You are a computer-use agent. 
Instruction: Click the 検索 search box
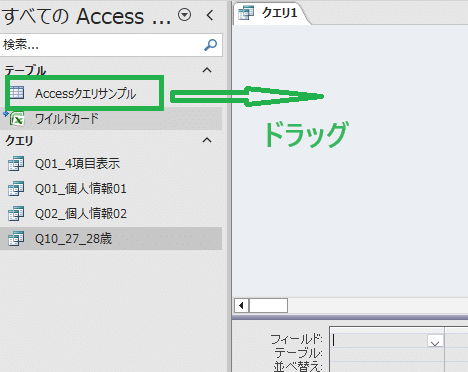(x=111, y=45)
